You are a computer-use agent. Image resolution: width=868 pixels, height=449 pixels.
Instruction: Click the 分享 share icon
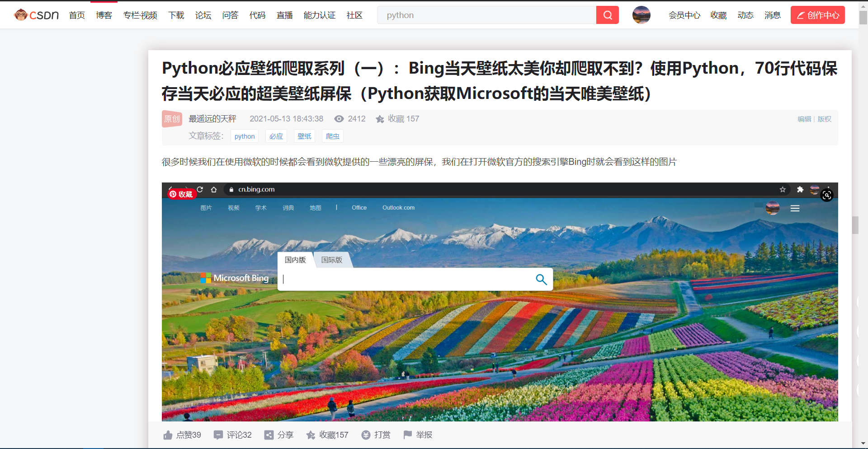[x=269, y=435]
